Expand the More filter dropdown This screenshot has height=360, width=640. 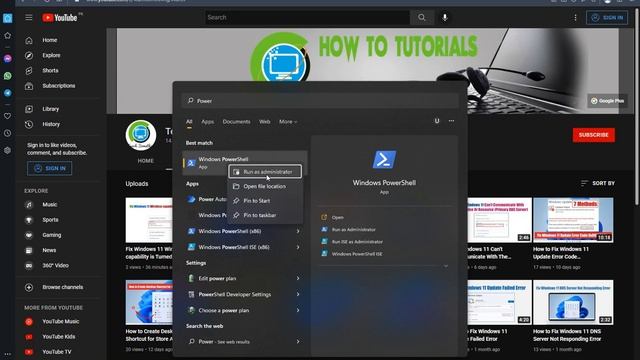[x=288, y=122]
